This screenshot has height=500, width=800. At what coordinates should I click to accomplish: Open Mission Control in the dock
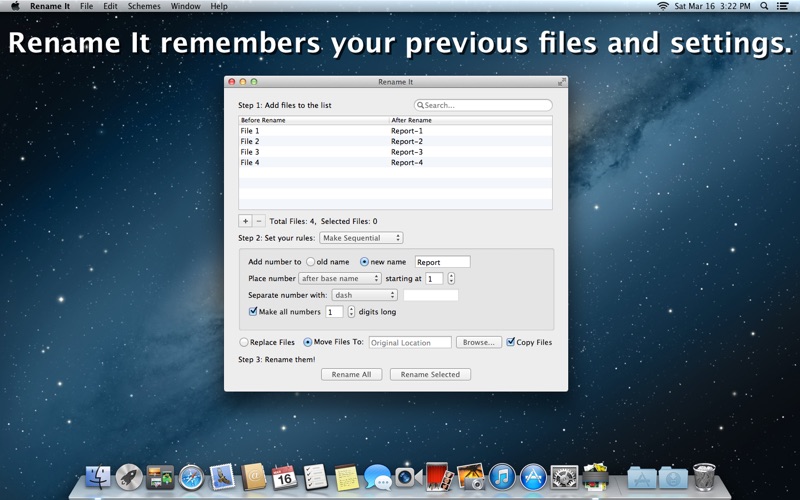[160, 478]
